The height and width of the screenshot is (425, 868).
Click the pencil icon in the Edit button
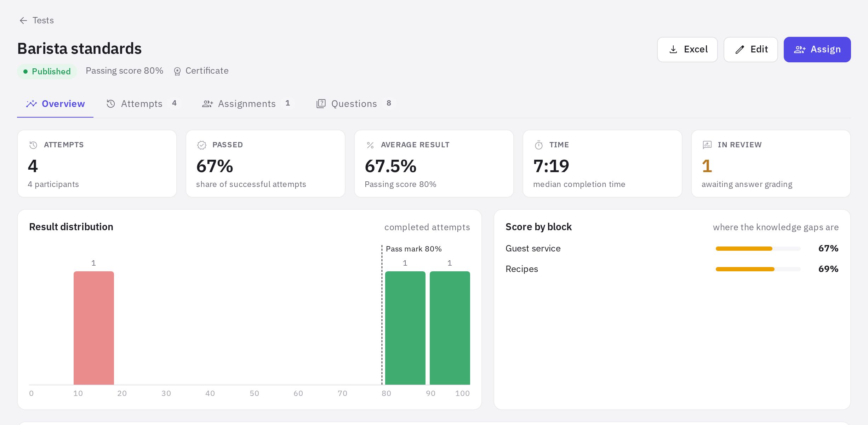pyautogui.click(x=739, y=50)
